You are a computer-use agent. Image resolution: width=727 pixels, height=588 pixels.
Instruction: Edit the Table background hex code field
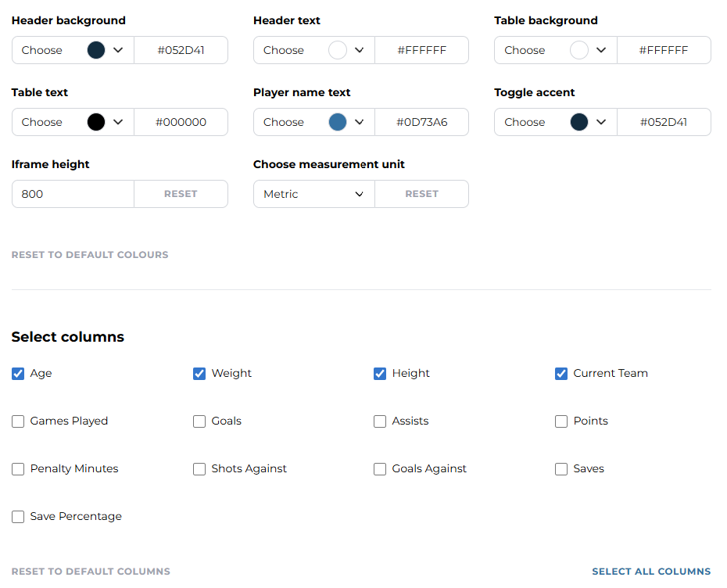coord(664,50)
